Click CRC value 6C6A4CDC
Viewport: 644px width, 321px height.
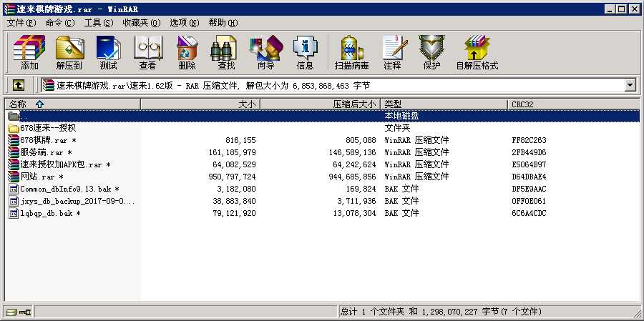coord(529,214)
